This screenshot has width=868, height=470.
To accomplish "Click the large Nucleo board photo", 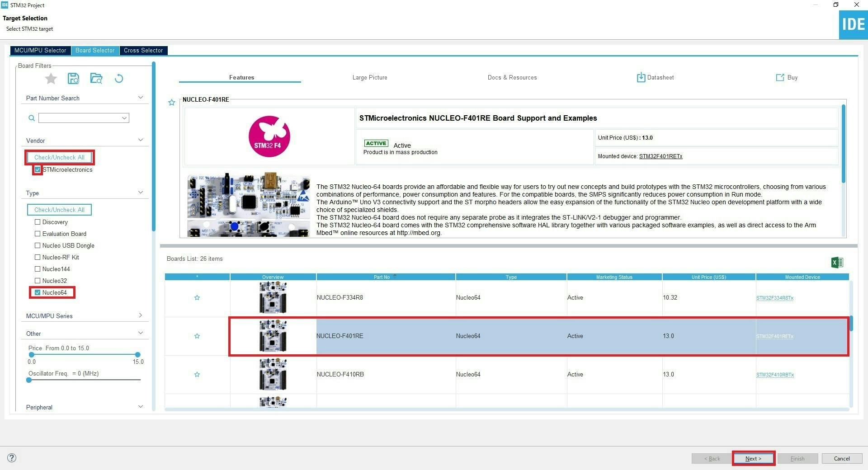I will 249,204.
